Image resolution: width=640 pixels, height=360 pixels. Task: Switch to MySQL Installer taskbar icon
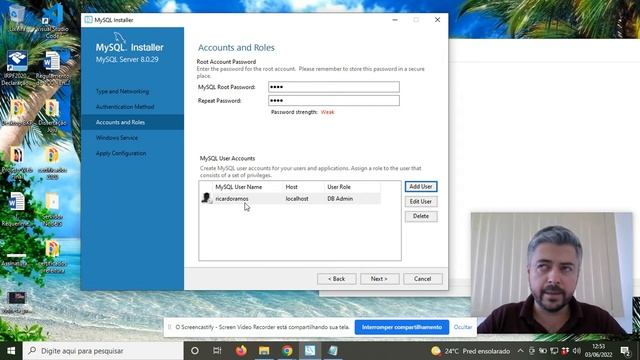[x=310, y=351]
